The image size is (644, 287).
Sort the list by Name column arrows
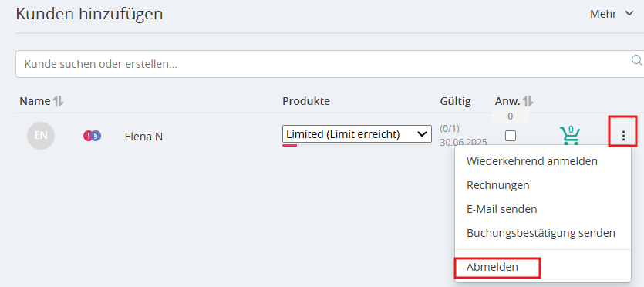point(58,101)
